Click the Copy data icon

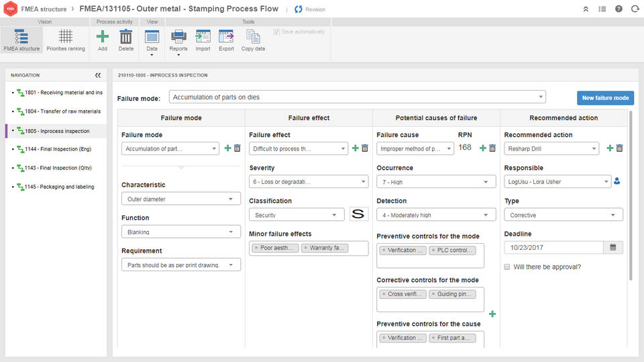tap(253, 40)
